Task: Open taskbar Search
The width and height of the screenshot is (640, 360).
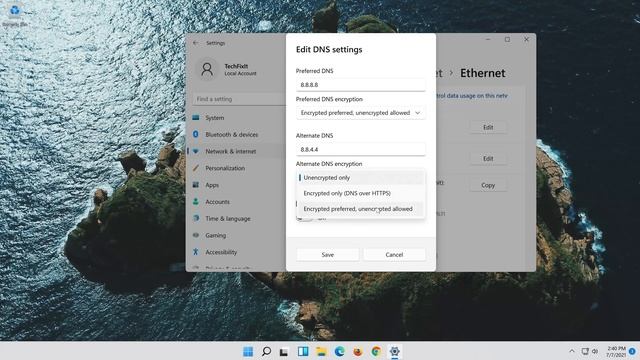Action: tap(266, 351)
